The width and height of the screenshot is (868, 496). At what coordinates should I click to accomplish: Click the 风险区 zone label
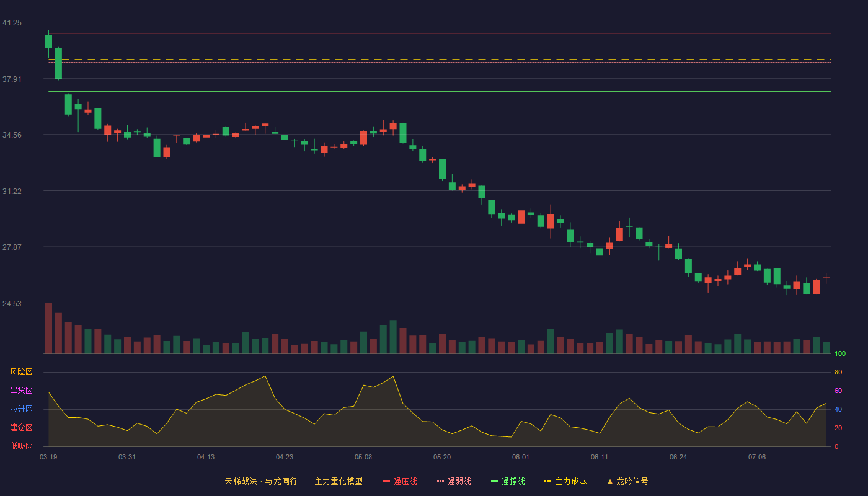pos(21,372)
